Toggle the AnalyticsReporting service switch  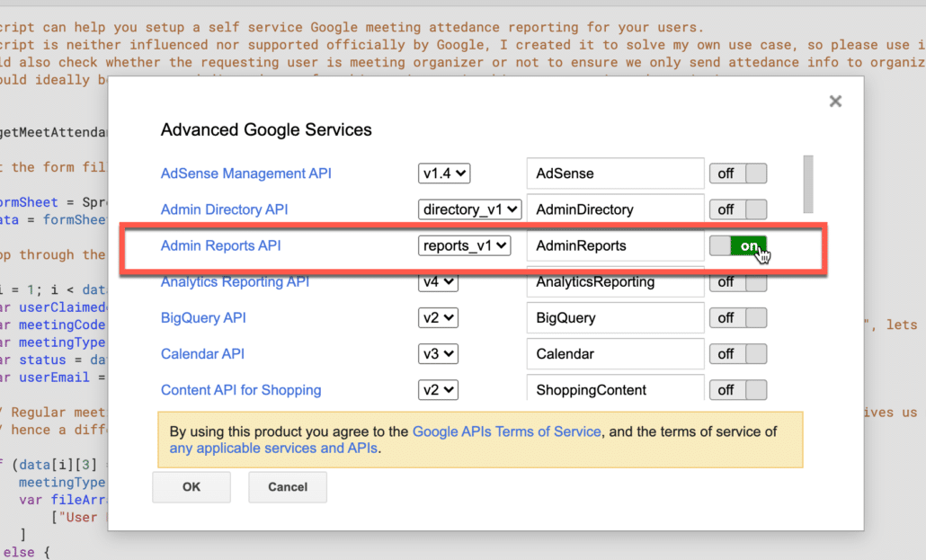[x=738, y=283]
